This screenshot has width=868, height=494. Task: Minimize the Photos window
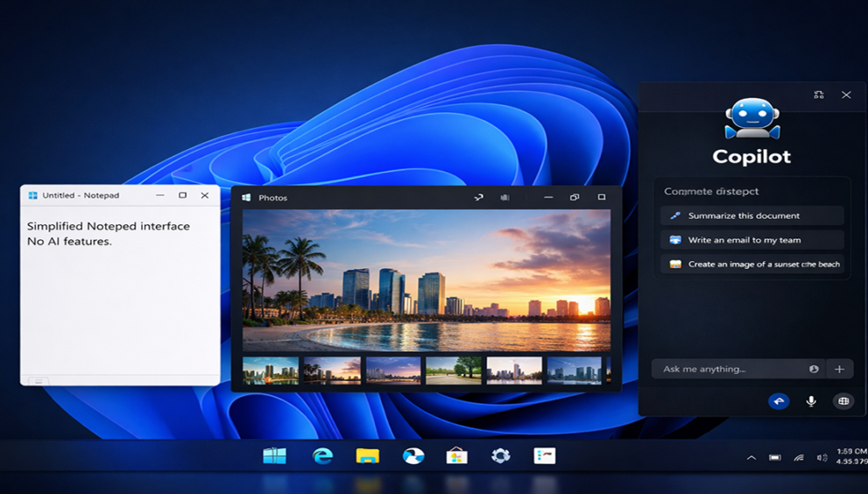[x=548, y=197]
